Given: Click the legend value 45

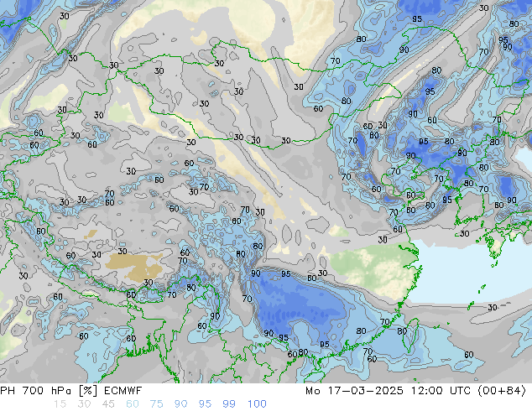Looking at the screenshot, I should tap(108, 404).
